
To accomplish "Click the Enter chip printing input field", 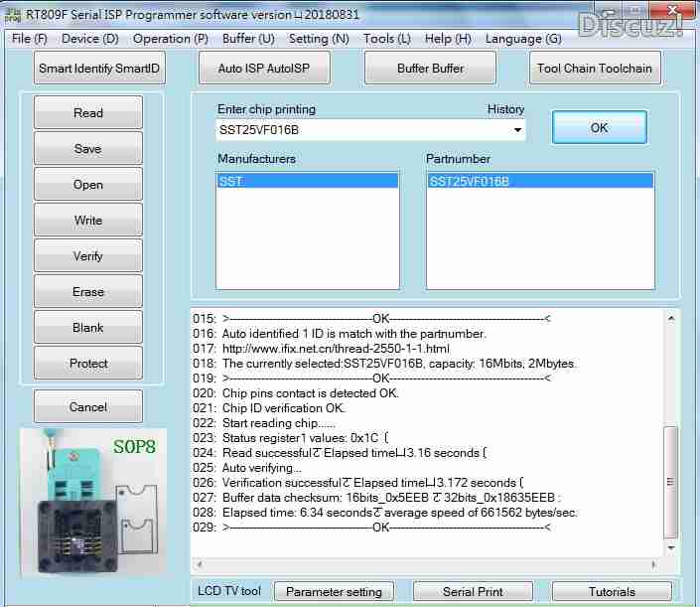I will [x=361, y=130].
